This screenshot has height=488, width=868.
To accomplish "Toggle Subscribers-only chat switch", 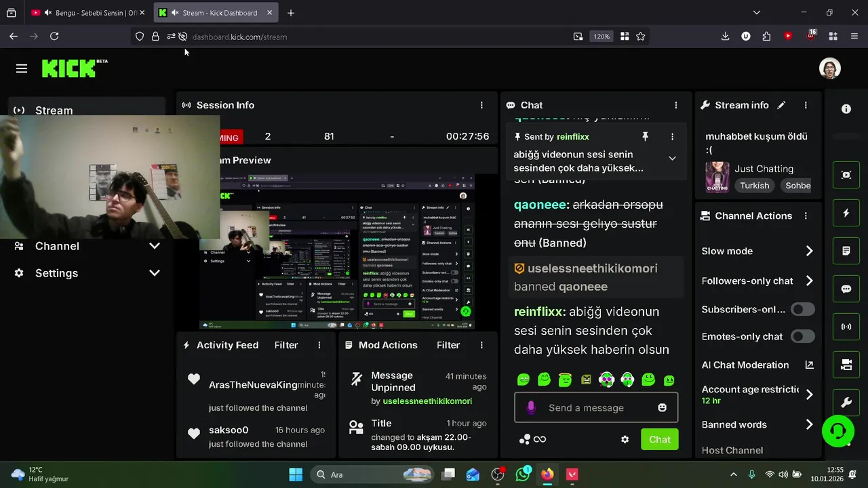I will (x=803, y=309).
